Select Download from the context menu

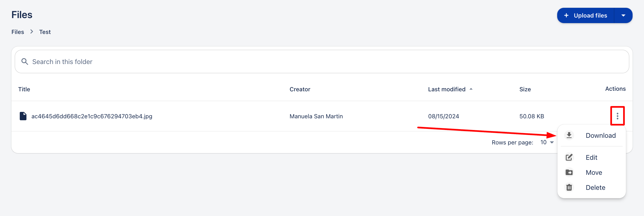click(x=601, y=136)
